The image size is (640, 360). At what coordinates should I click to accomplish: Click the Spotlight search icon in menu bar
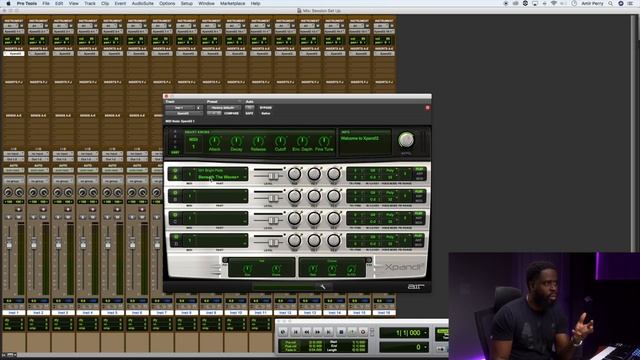coord(610,3)
